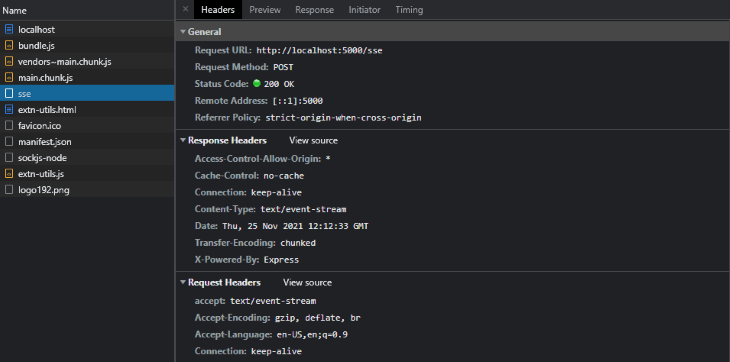Switch to the Timing tab
The height and width of the screenshot is (362, 730).
[409, 10]
